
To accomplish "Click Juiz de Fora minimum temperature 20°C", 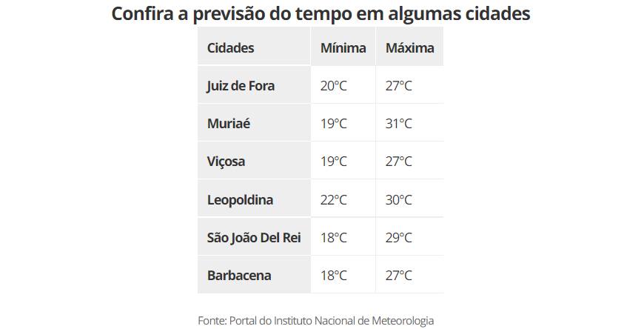I will tap(333, 86).
